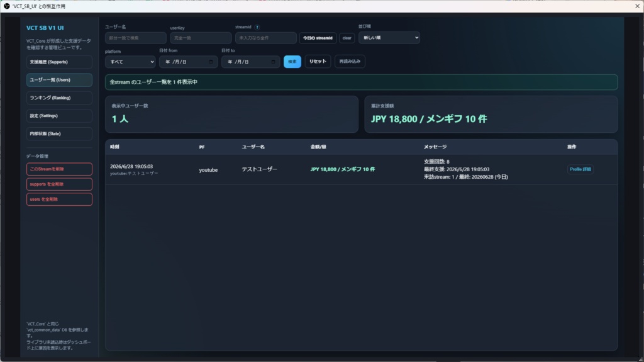Focus the userKey exact-match field
Screen dimensions: 644x362
point(201,38)
